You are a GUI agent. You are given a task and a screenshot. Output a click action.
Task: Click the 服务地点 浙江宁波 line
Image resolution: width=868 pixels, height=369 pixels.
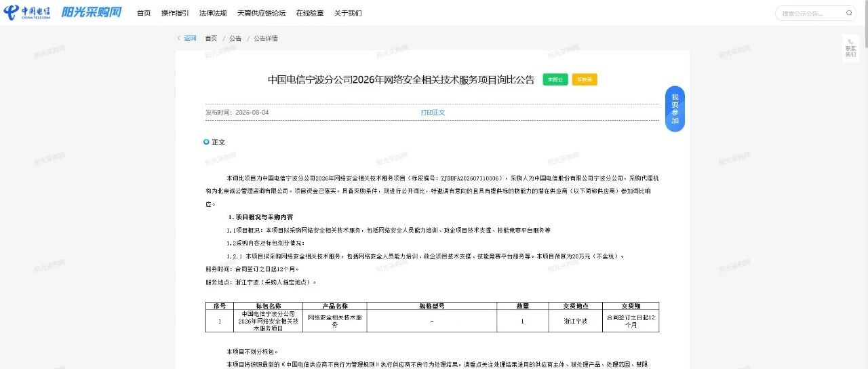tap(261, 281)
